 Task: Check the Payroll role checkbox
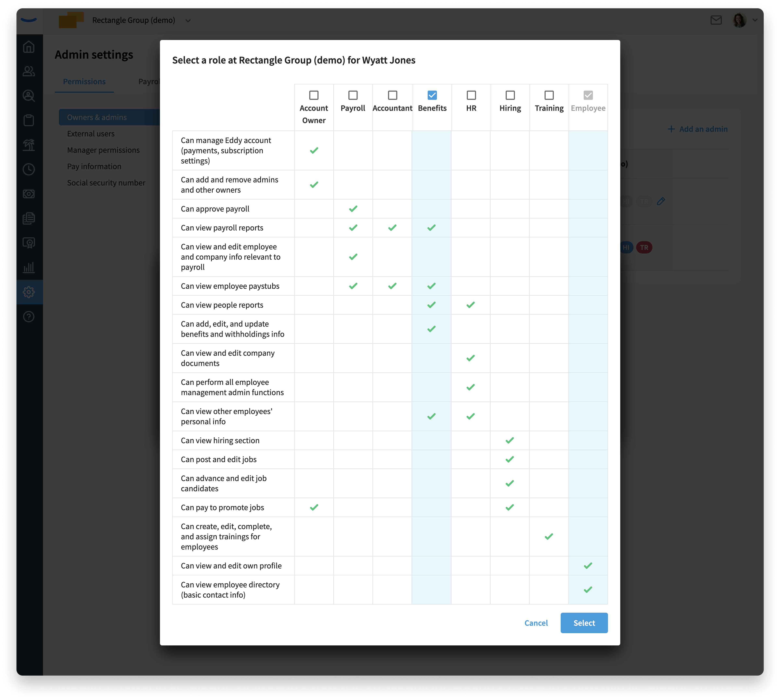pos(353,95)
